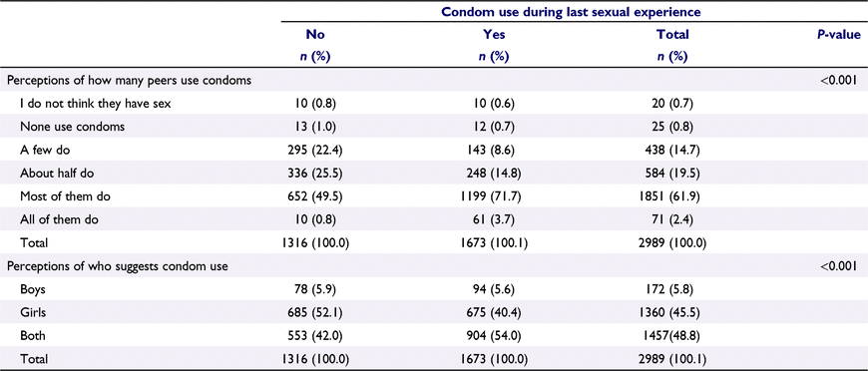The height and width of the screenshot is (371, 868).
Task: Select the value 1199 (71.7)
Action: 494,195
